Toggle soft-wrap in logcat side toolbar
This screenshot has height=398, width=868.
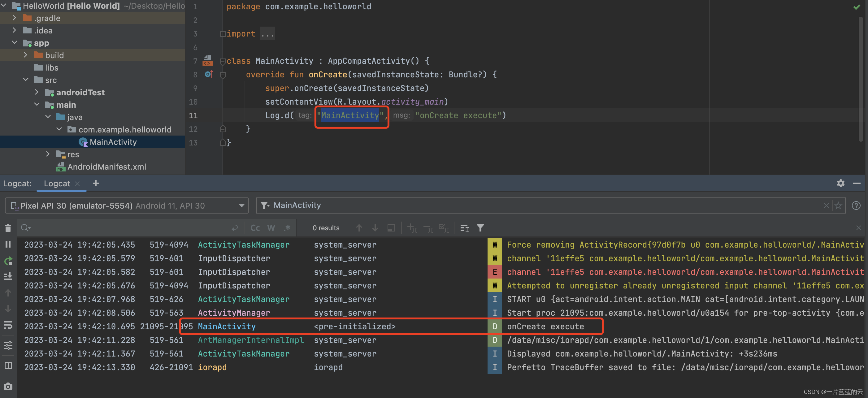point(8,325)
